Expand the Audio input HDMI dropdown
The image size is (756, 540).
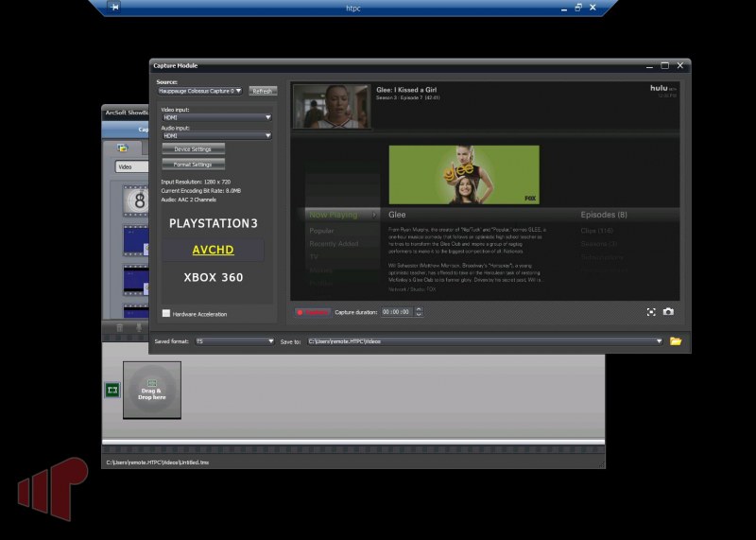pos(216,135)
